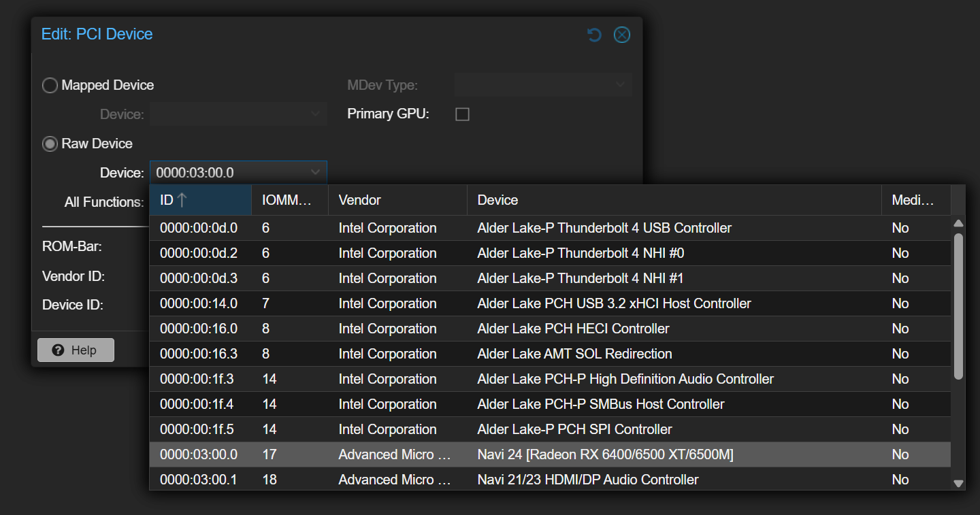Click the scrollbar up arrow in device list

tap(958, 223)
